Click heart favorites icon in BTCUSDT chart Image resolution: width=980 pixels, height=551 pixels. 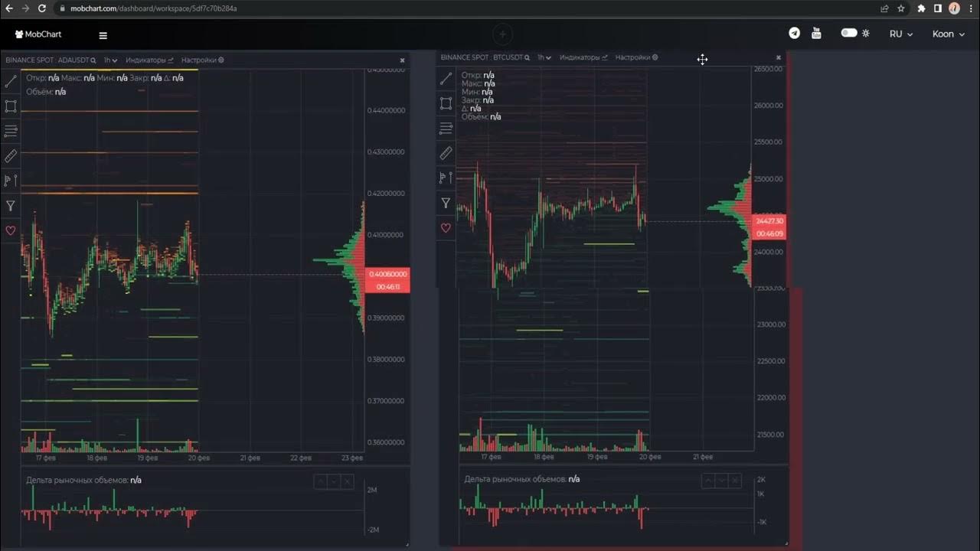pos(446,227)
